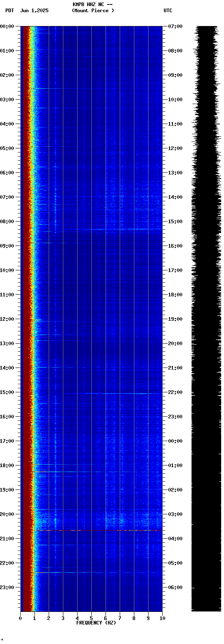Click the FREQUENCY (HZ) axis label

[x=96, y=623]
